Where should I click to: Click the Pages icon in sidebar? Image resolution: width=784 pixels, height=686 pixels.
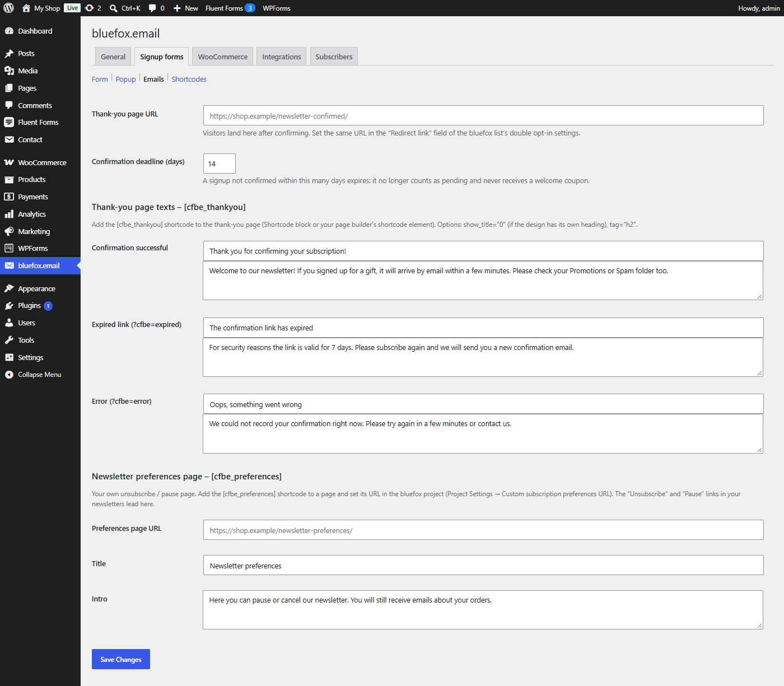tap(9, 88)
